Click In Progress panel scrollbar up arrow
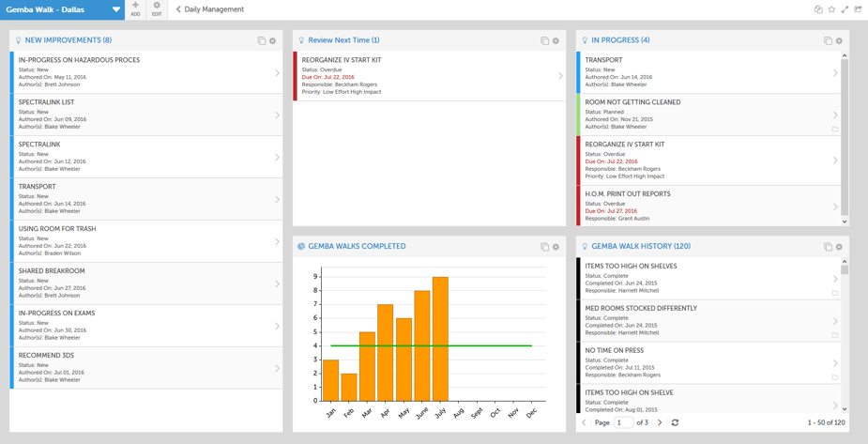 point(845,54)
